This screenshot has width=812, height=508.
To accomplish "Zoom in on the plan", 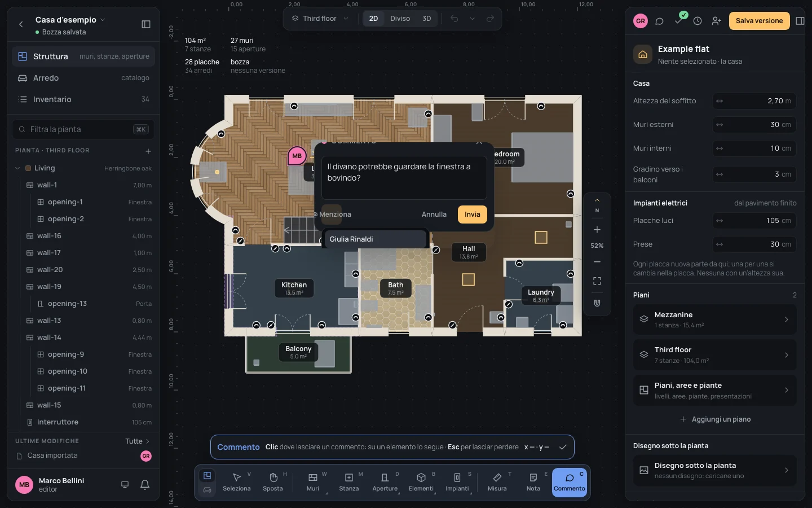I will [597, 230].
